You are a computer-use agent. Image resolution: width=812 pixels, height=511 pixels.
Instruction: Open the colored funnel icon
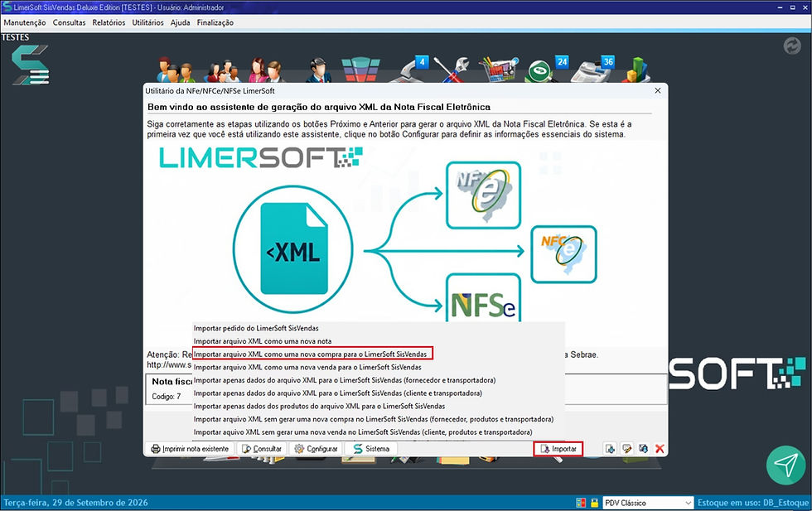[361, 70]
